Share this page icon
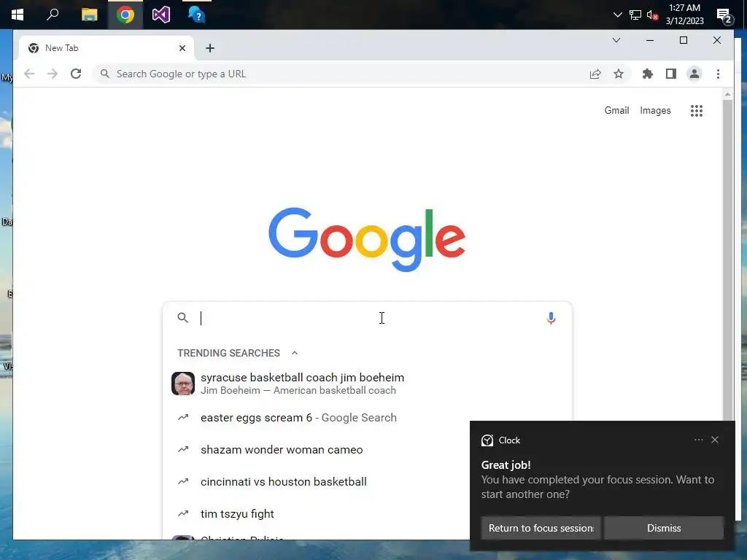Image resolution: width=747 pixels, height=560 pixels. click(595, 74)
